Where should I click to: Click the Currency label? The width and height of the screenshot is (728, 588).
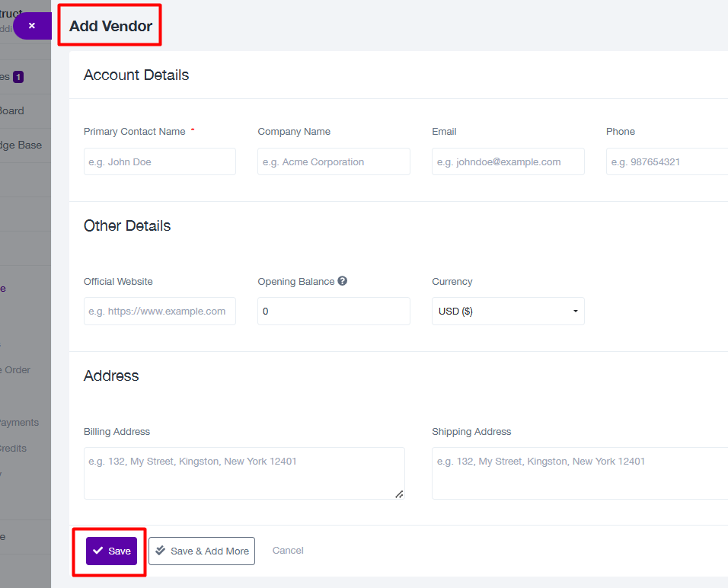452,282
